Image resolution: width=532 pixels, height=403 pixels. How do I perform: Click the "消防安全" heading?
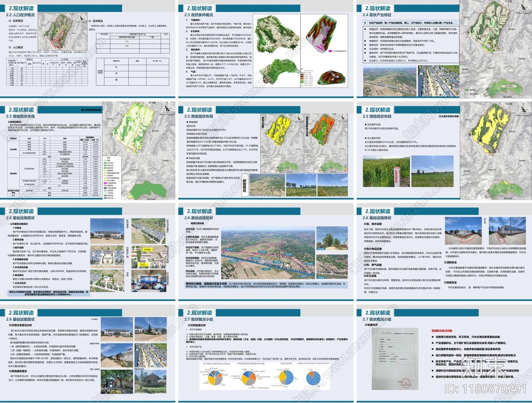[x=451, y=262]
